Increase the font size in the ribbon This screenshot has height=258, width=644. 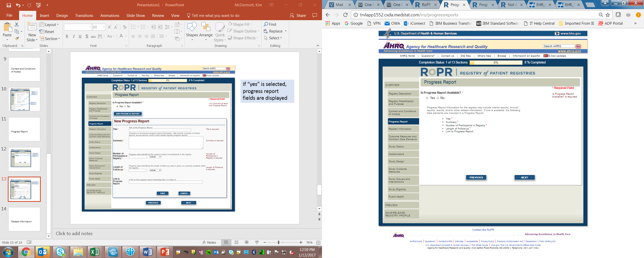tap(109, 27)
